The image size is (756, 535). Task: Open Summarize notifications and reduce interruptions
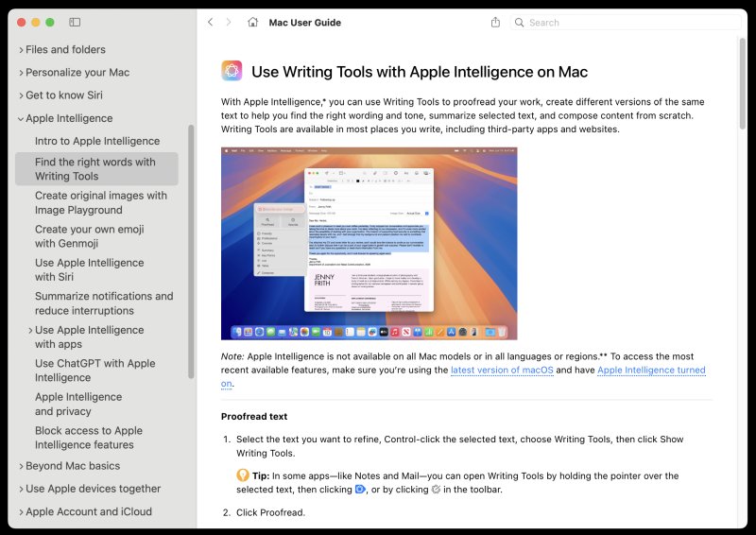click(104, 303)
